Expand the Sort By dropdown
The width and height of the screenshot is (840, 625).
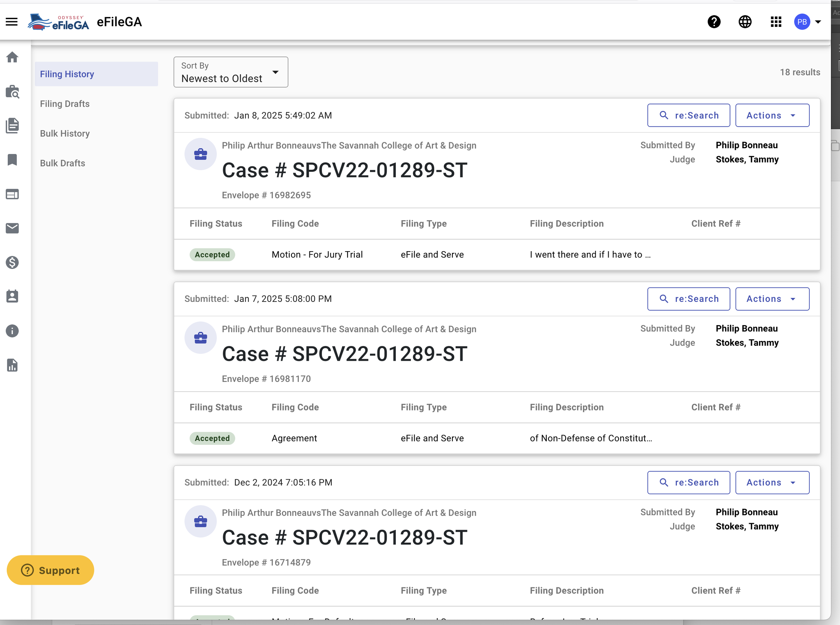[230, 72]
